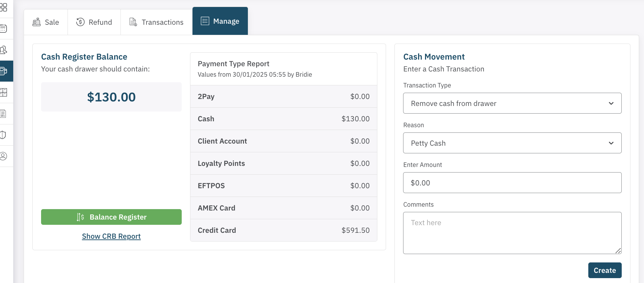
Task: Open the clients people icon in sidebar
Action: pos(3,50)
